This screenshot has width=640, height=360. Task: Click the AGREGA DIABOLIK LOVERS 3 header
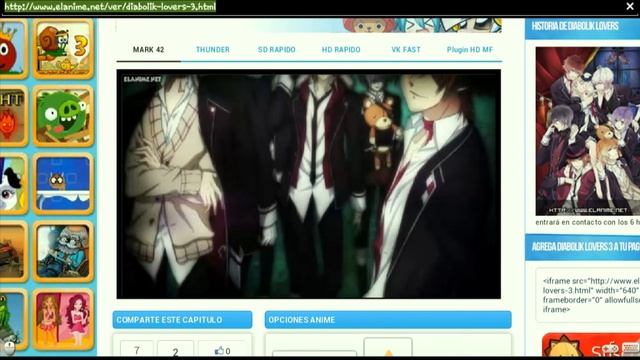pyautogui.click(x=582, y=247)
